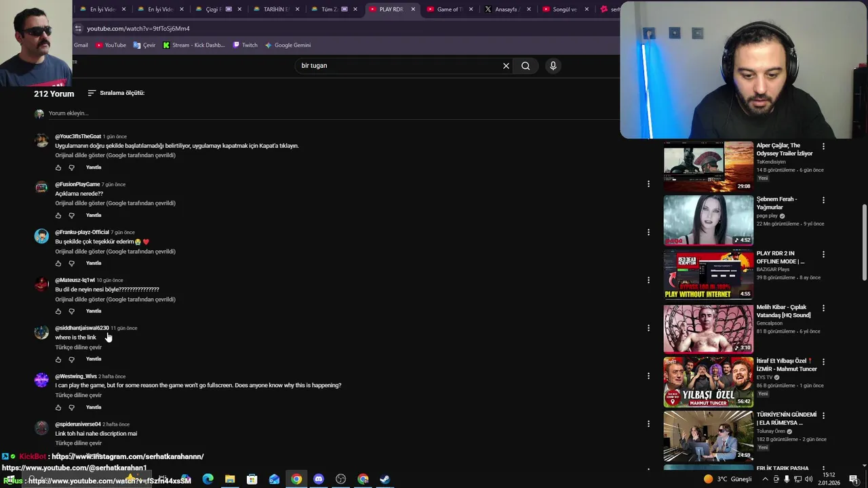Open the options menu for the @Franku-playz-Official comment
Image resolution: width=868 pixels, height=488 pixels.
coord(648,232)
